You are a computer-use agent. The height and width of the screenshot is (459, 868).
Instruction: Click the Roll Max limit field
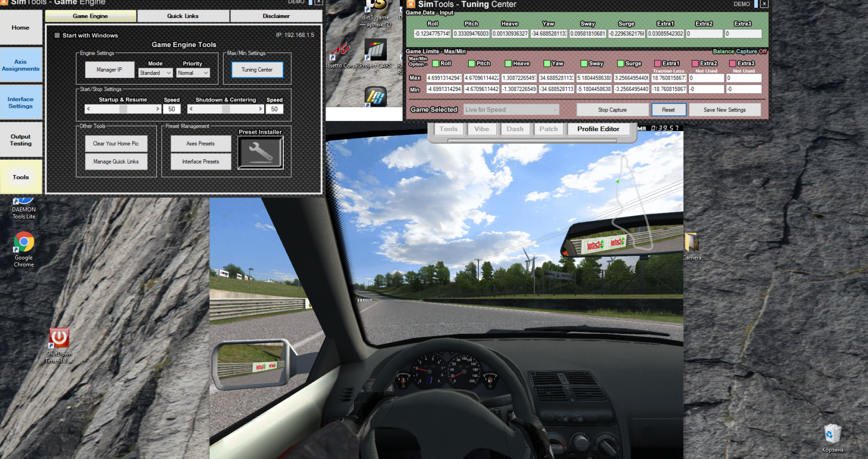coord(444,78)
